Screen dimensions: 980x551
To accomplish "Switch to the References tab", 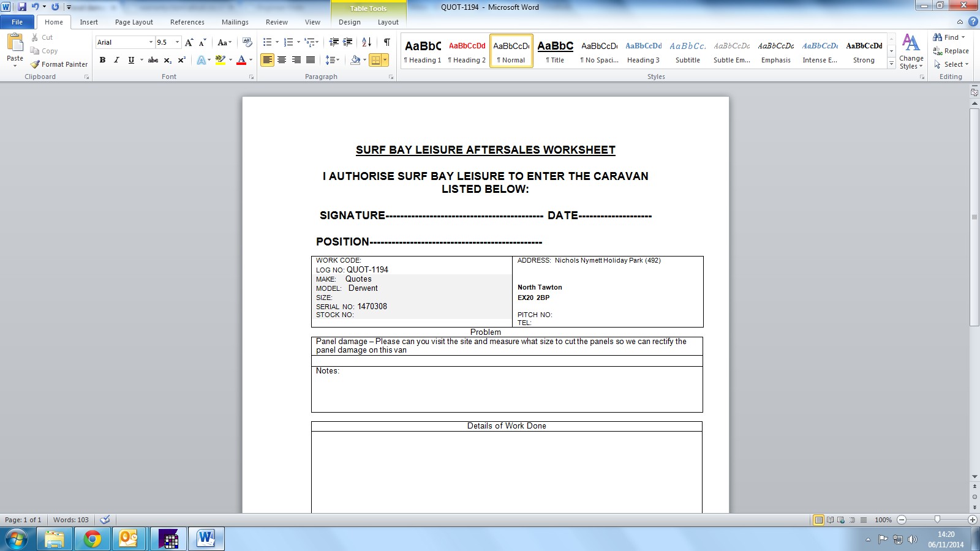I will [x=187, y=22].
